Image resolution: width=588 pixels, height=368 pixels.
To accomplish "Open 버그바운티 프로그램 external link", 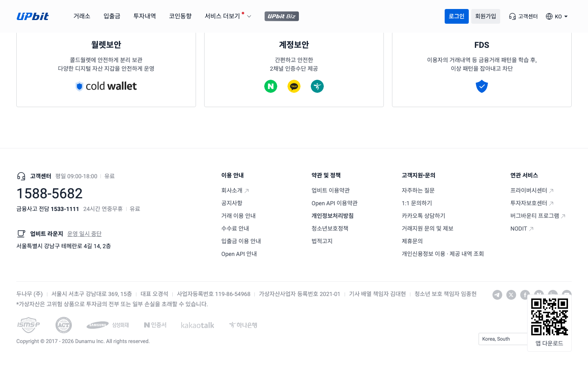I will click(x=538, y=216).
